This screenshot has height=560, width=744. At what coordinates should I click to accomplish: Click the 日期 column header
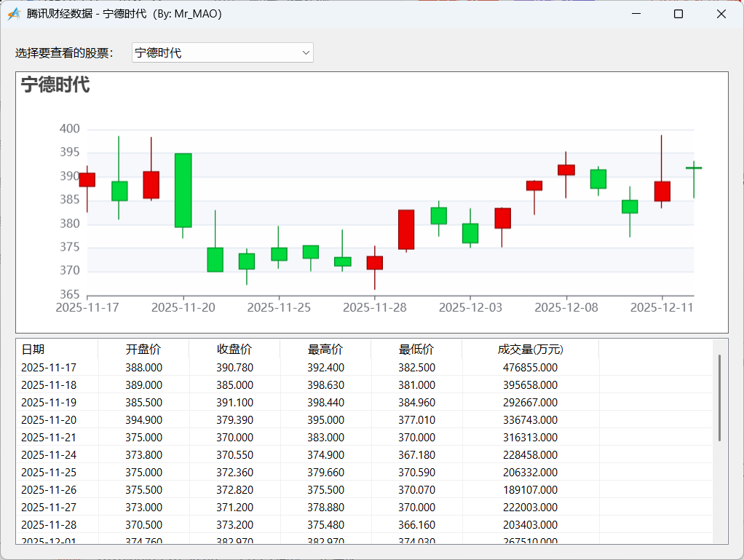tap(33, 350)
